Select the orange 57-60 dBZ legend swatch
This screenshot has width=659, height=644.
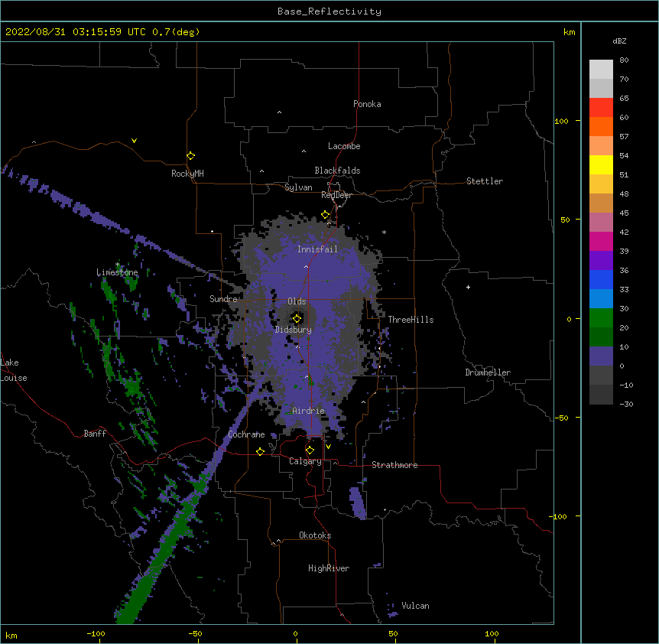601,126
